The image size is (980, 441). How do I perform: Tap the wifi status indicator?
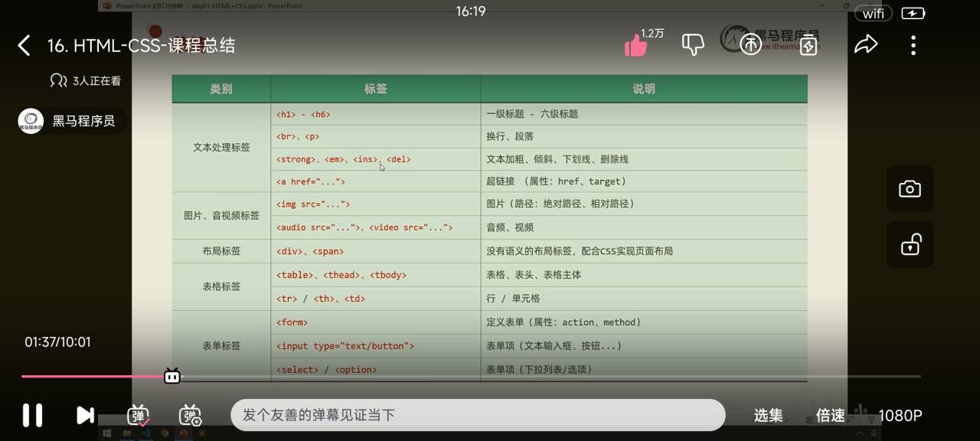point(874,13)
